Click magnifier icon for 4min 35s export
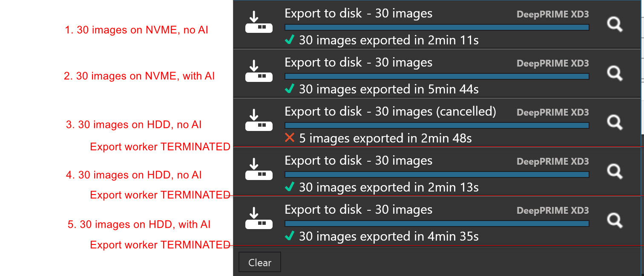 [x=614, y=221]
